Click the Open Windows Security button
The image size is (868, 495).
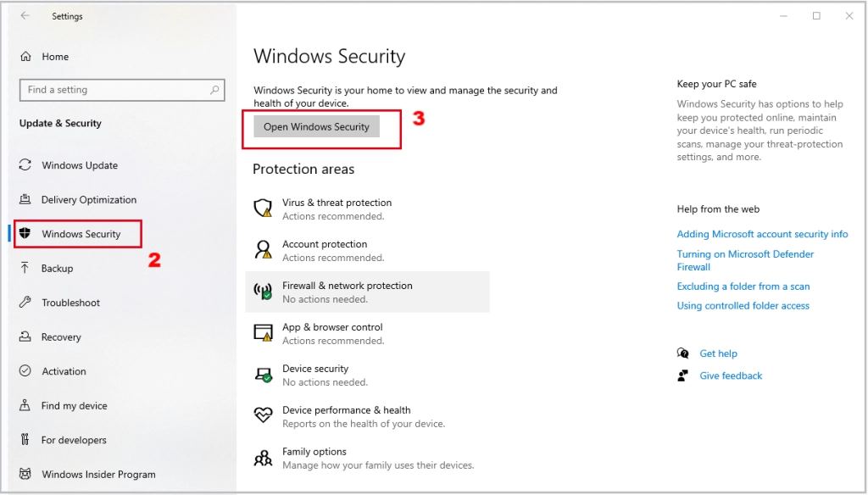click(316, 127)
